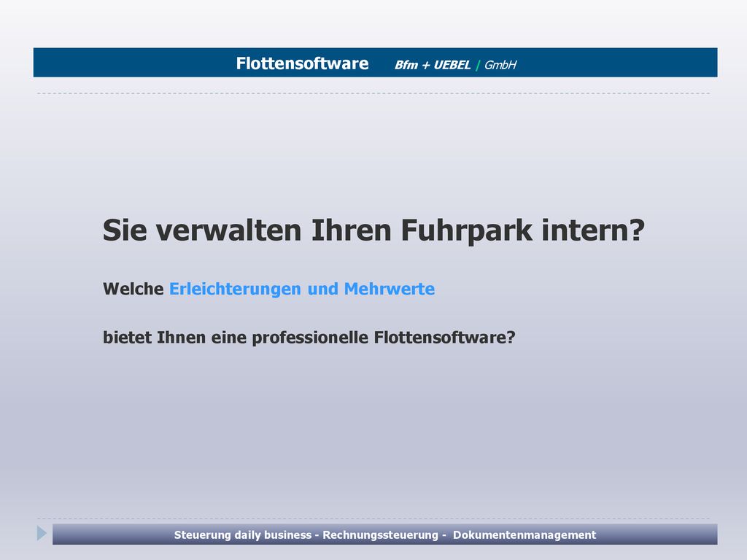
Task: Click 'Dokumentenmanagement' in footer bar
Action: [x=524, y=534]
